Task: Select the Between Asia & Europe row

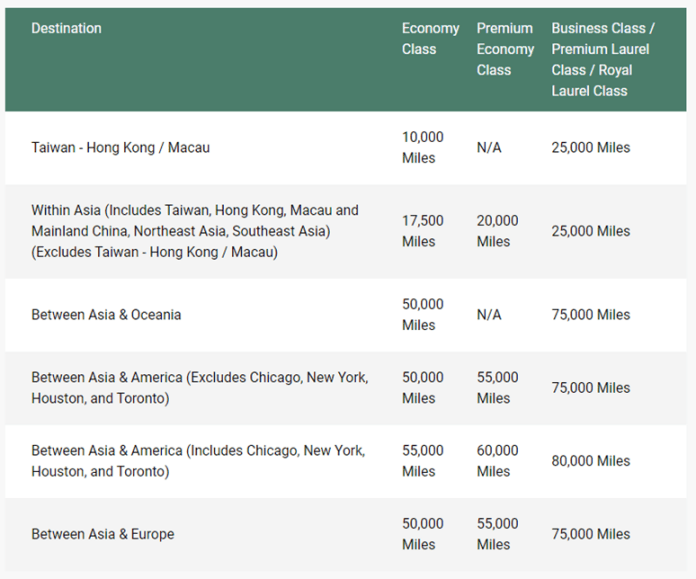Action: [345, 534]
